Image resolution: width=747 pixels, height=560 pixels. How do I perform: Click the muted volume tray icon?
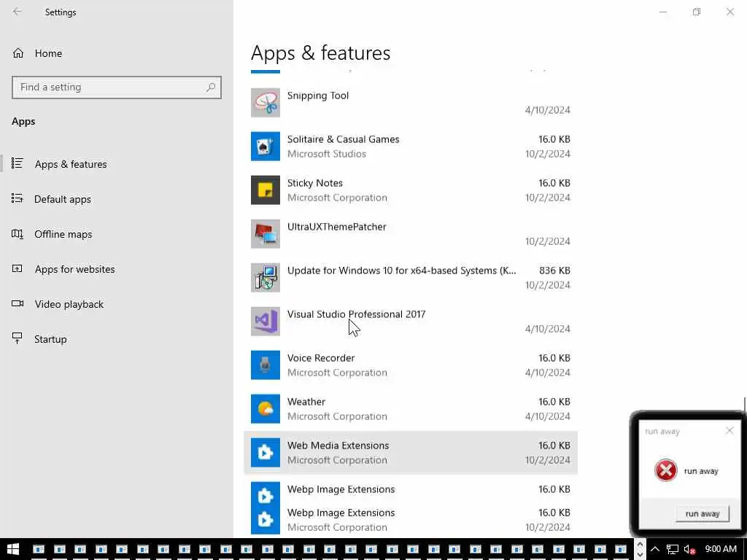pos(689,549)
